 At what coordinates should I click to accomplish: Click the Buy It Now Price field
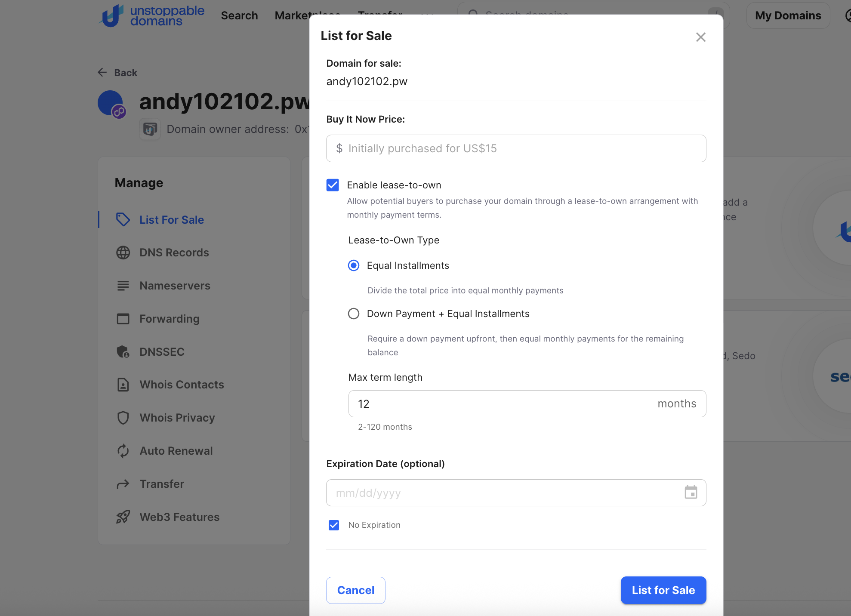click(516, 148)
